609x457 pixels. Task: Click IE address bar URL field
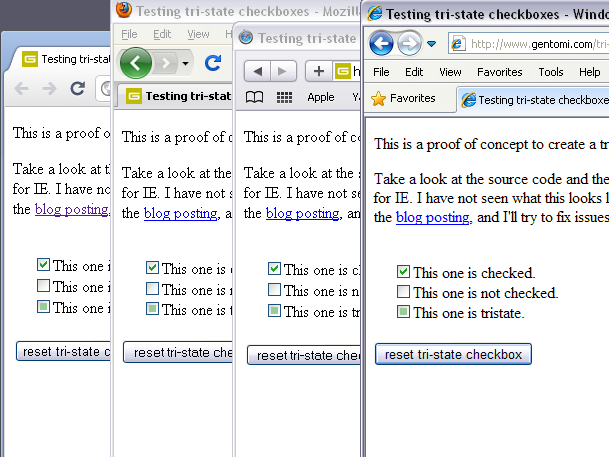[528, 44]
